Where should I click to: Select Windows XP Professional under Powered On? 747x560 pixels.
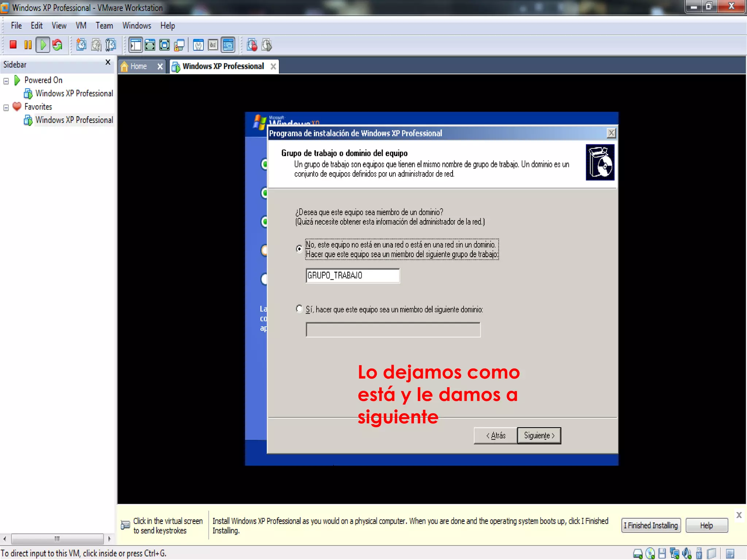(74, 93)
